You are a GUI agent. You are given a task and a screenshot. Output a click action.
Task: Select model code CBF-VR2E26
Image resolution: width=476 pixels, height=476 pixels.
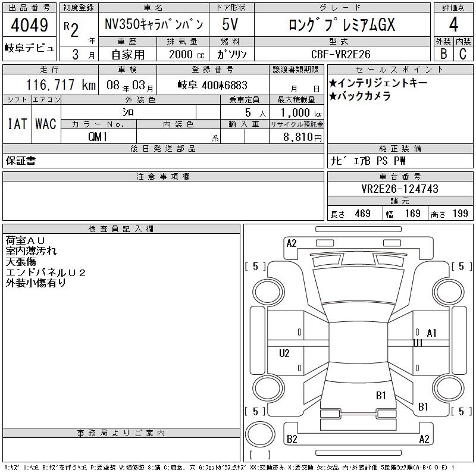click(x=340, y=54)
